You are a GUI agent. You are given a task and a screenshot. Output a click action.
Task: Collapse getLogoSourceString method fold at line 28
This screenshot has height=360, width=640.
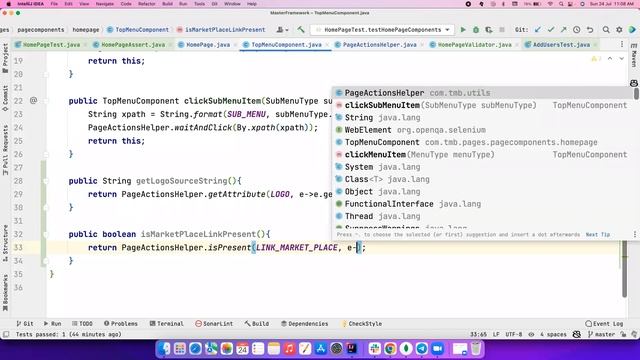click(46, 181)
